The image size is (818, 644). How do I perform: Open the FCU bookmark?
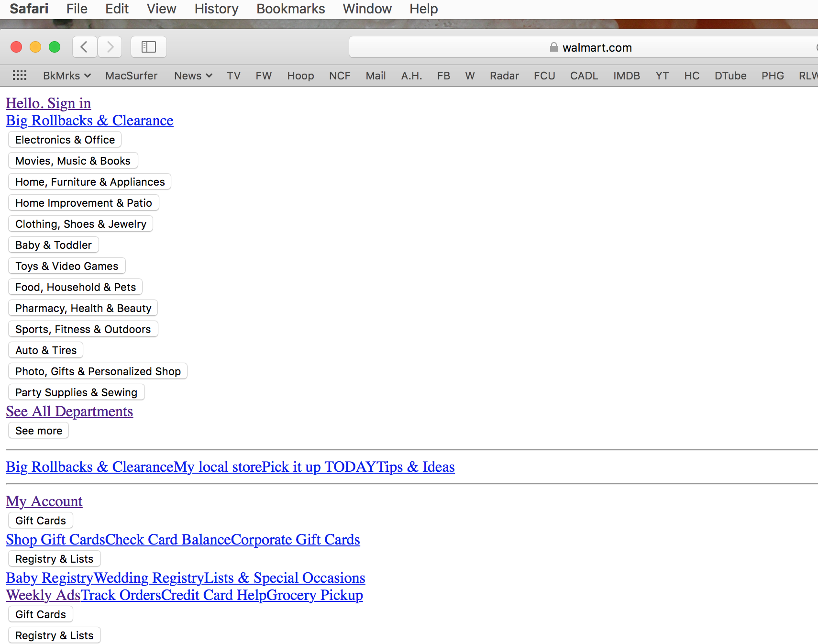(x=545, y=76)
